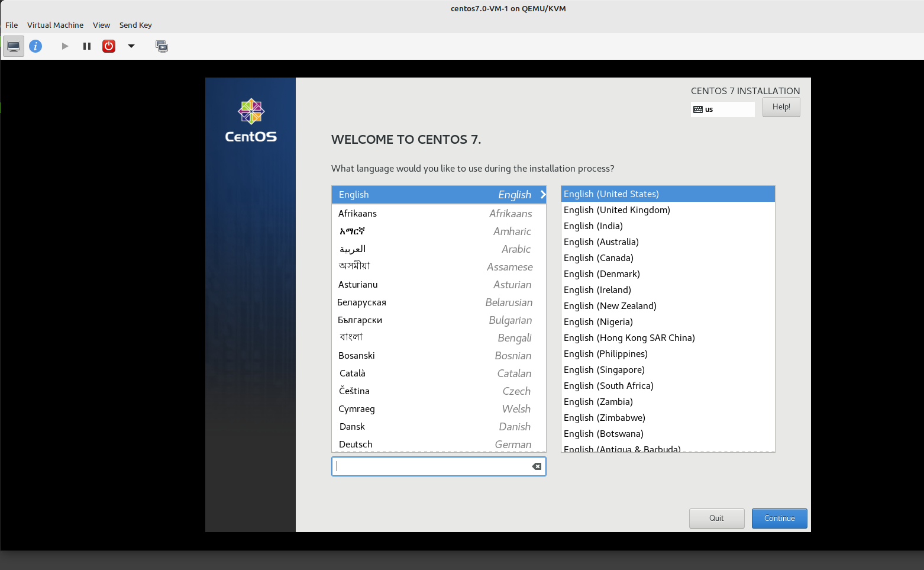Open the Send Key menu
Image resolution: width=924 pixels, height=570 pixels.
(135, 25)
